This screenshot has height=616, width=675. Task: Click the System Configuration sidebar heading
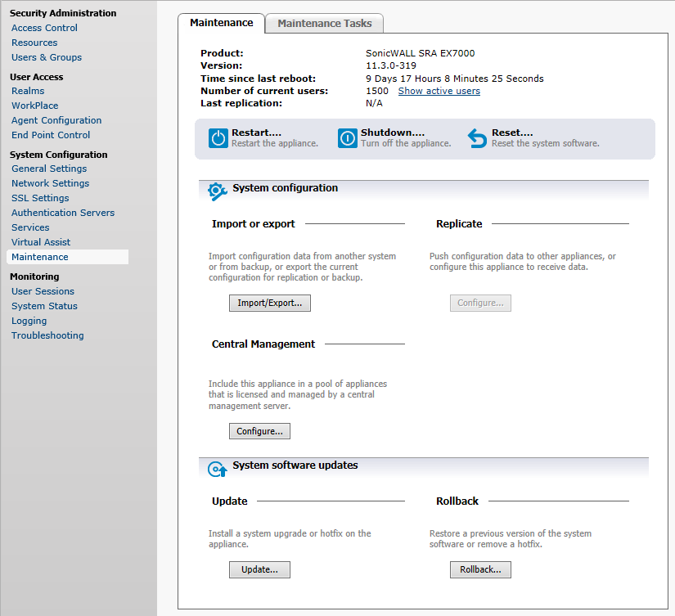[x=59, y=155]
